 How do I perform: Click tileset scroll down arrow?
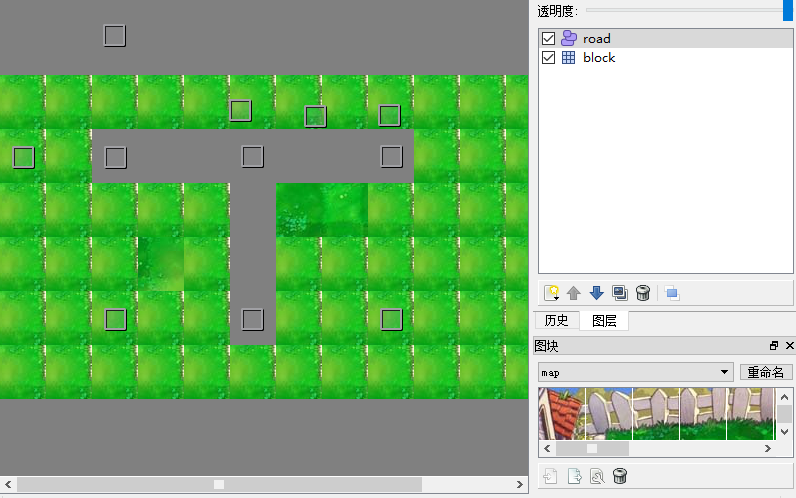tap(784, 431)
